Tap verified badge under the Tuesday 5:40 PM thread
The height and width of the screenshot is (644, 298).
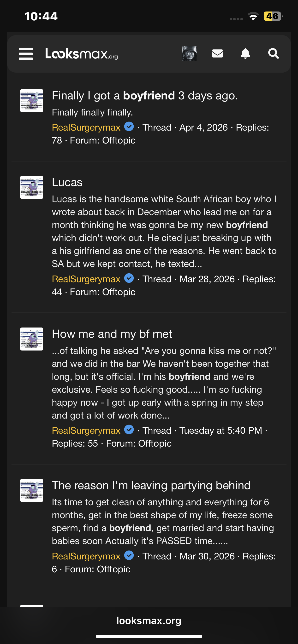(x=129, y=430)
